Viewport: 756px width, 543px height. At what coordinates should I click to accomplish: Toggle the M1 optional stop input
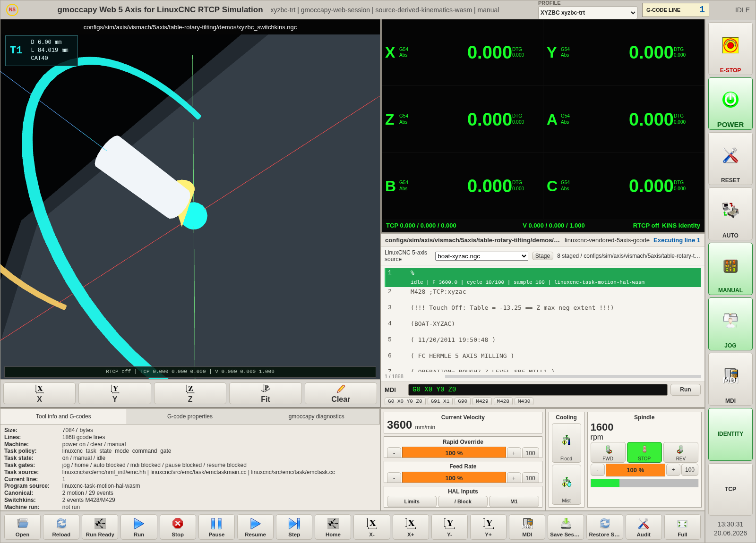(x=514, y=501)
